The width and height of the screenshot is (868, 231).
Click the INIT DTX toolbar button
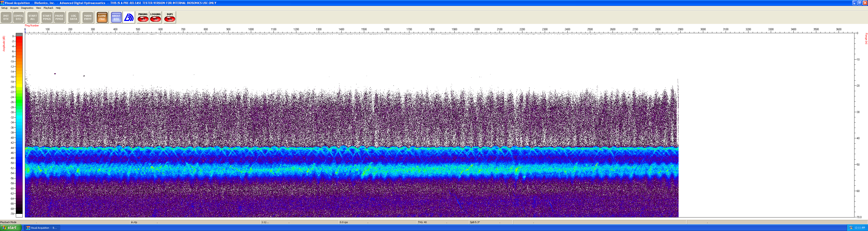click(x=6, y=18)
